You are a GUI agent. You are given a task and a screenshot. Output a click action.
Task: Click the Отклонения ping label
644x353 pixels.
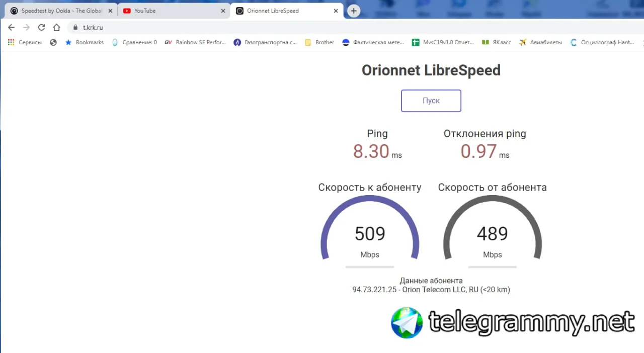[485, 134]
